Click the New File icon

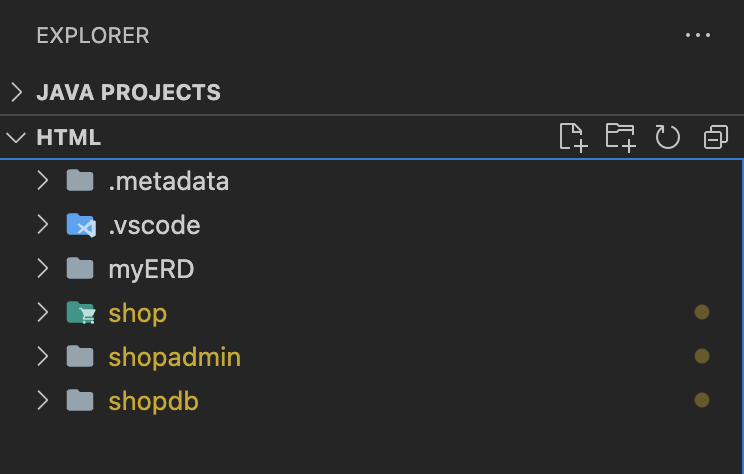[572, 137]
